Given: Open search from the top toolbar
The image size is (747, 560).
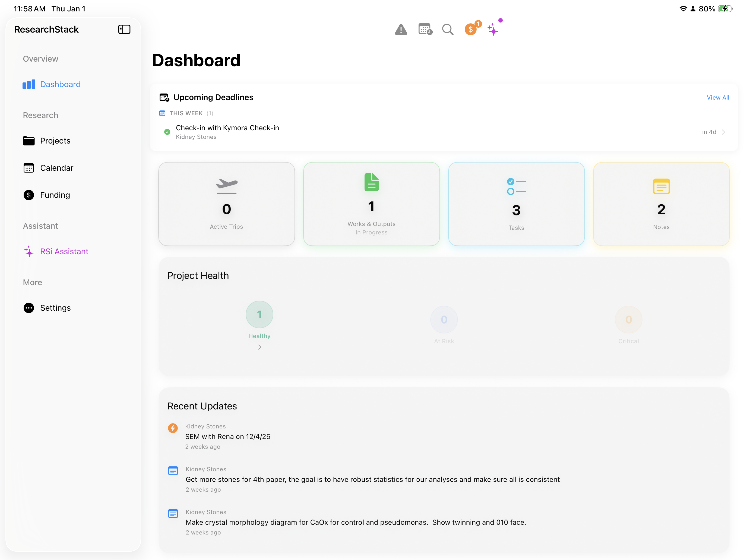Looking at the screenshot, I should tap(447, 29).
